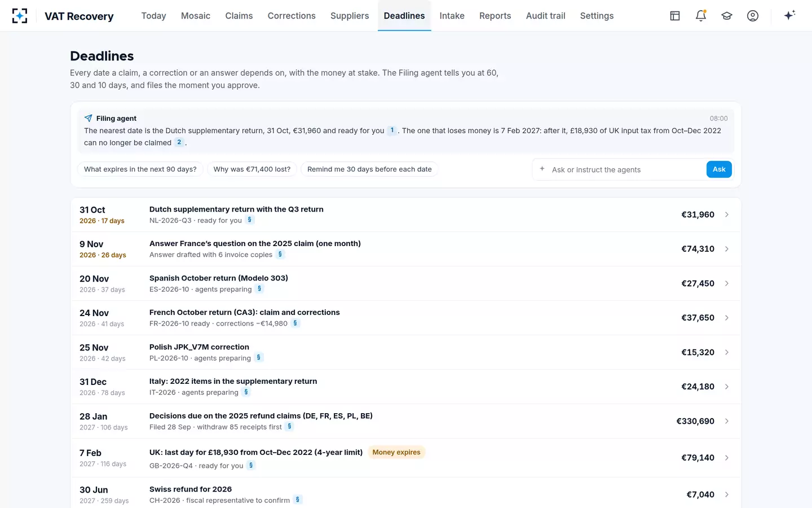Open the Corrections tab

click(x=292, y=16)
